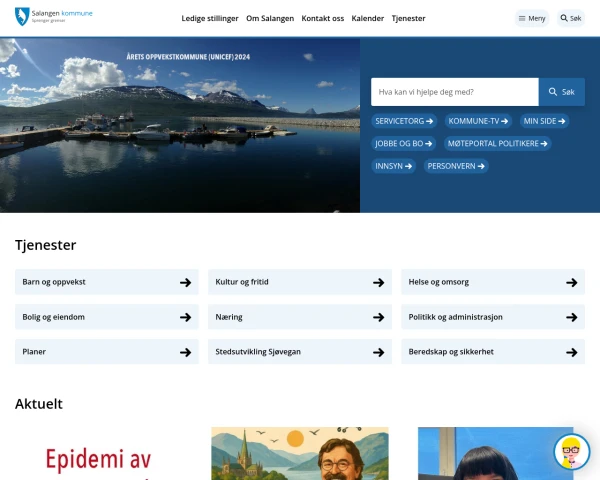Screen dimensions: 600x480
Task: Open the Kontakt oss page
Action: [323, 18]
